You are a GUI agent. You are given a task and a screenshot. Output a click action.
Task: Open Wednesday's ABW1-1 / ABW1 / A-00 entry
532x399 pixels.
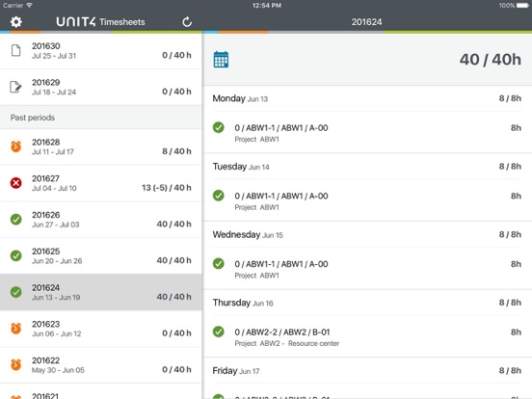coord(367,269)
